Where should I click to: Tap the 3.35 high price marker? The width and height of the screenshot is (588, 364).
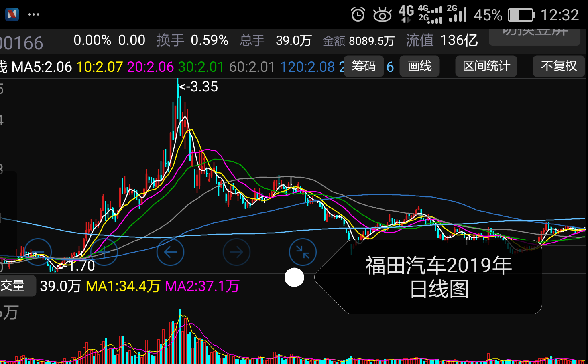point(199,87)
